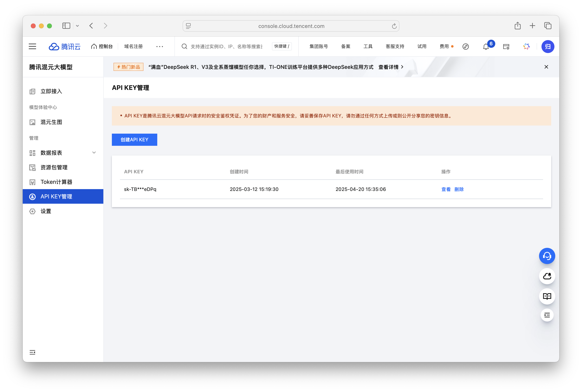Open the hamburger menu in the top-left
The image size is (582, 392).
32,46
